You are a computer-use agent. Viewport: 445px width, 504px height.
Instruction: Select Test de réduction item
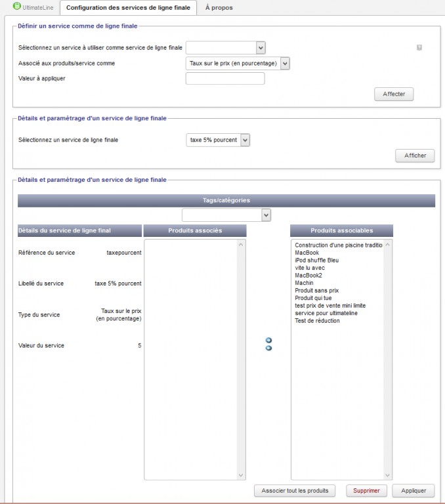(x=318, y=321)
